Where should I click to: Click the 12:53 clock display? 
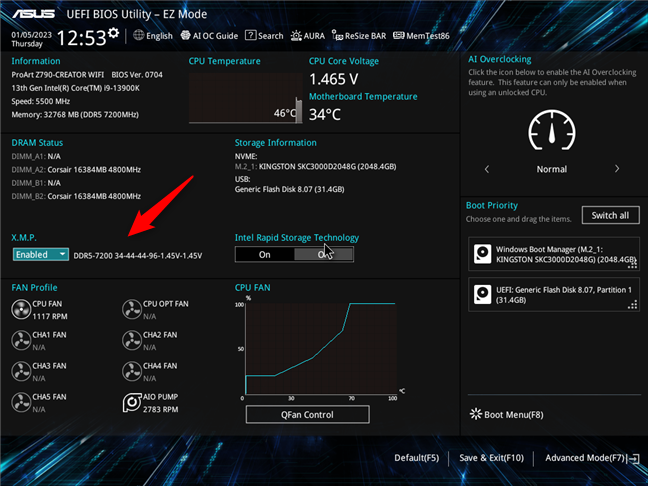[81, 38]
